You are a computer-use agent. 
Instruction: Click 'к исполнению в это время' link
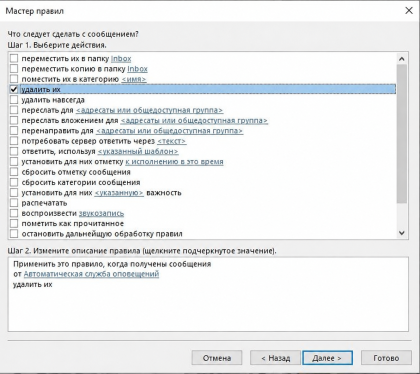(174, 162)
